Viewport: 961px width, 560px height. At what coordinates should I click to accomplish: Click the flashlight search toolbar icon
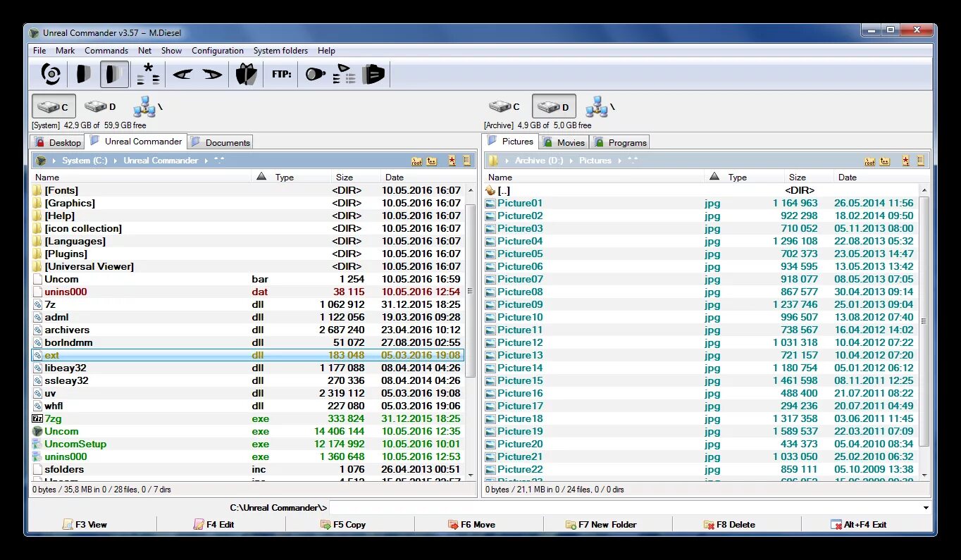click(x=315, y=73)
